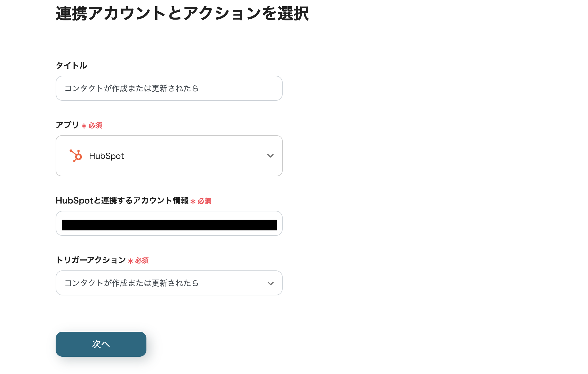
Task: Click the chevron on the HubSpot app selector
Action: click(x=270, y=156)
